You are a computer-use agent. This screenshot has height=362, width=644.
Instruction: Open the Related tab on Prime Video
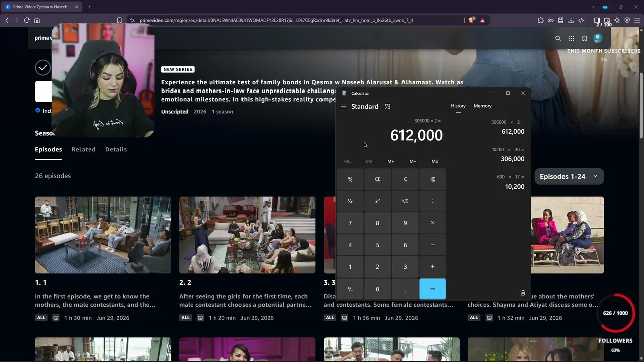tap(84, 149)
